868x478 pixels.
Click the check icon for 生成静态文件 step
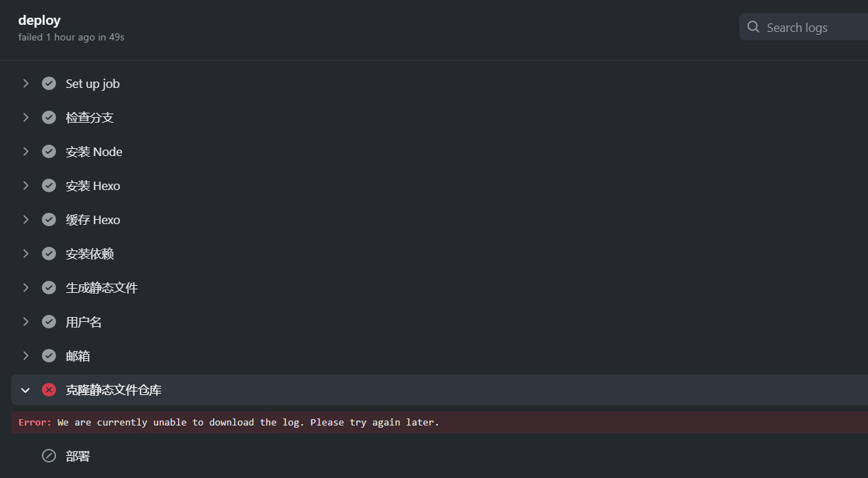pos(49,288)
